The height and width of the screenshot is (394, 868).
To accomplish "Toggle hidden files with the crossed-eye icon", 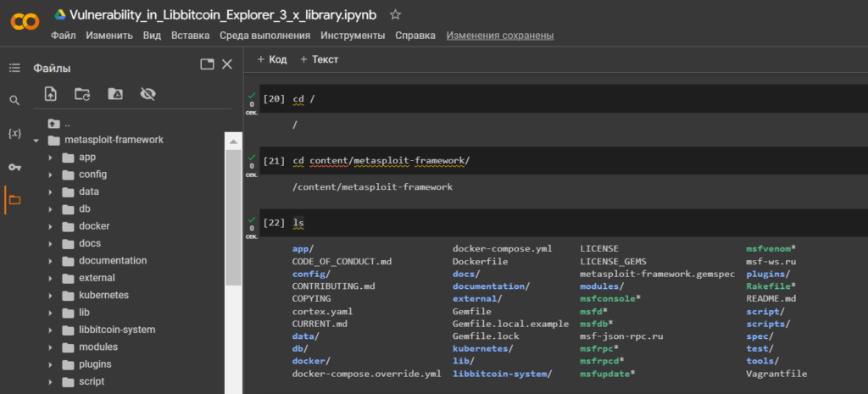I will [147, 94].
